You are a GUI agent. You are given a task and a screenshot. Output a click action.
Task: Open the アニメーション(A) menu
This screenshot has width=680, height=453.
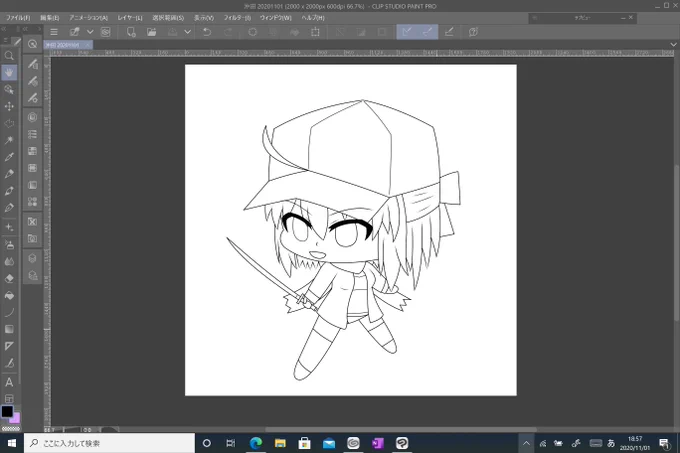tap(88, 18)
